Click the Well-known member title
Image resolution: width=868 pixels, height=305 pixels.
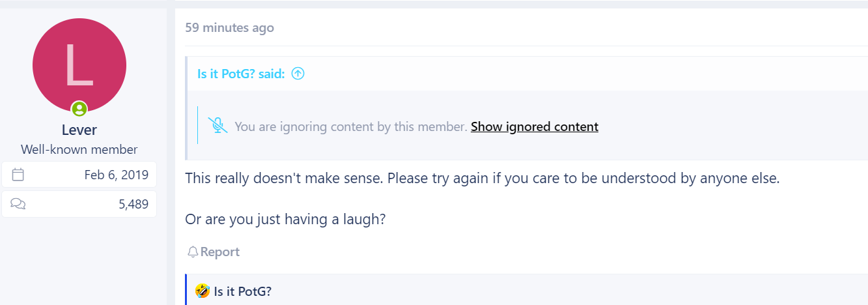(79, 149)
